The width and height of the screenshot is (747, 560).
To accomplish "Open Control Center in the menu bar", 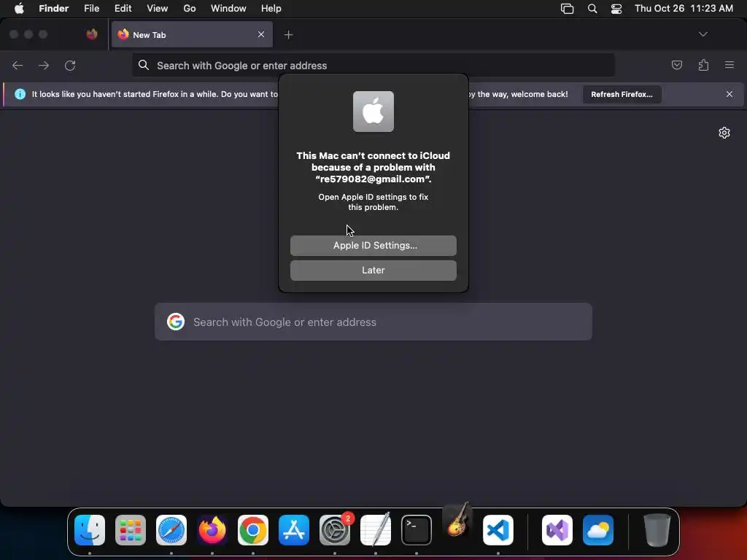I will tap(616, 9).
